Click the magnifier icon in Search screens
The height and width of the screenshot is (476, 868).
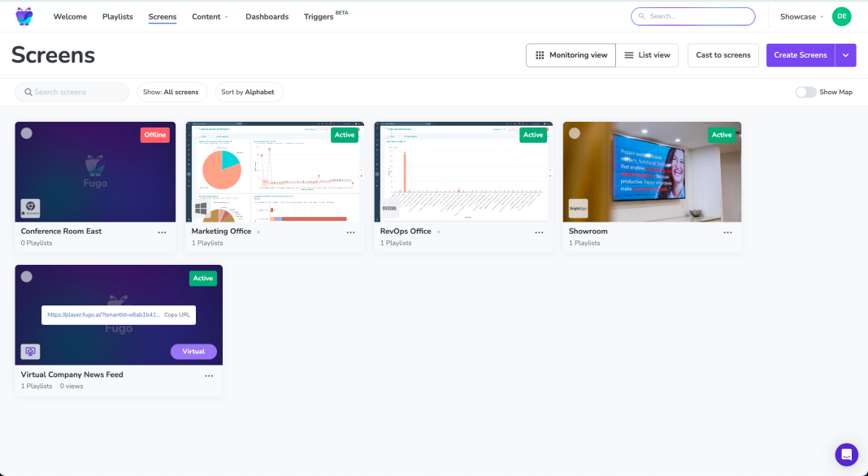[x=28, y=92]
